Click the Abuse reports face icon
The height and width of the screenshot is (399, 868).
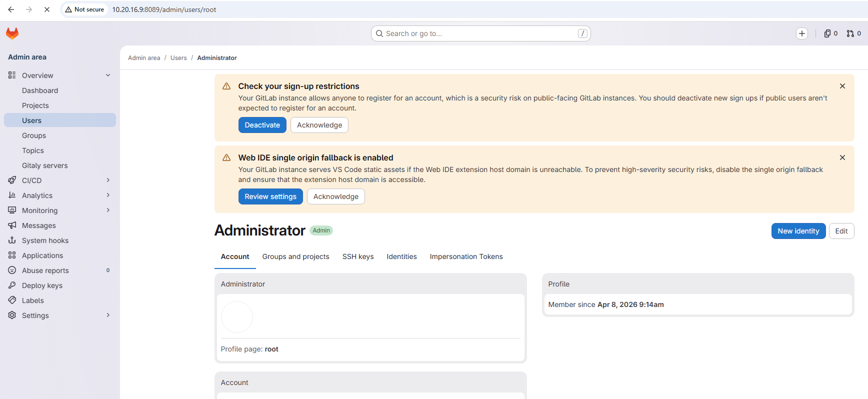click(12, 270)
